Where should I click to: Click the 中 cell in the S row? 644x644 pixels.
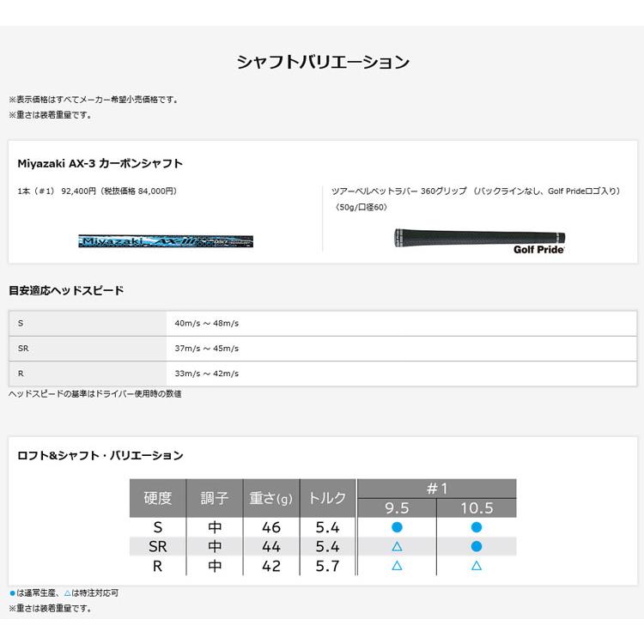(215, 527)
